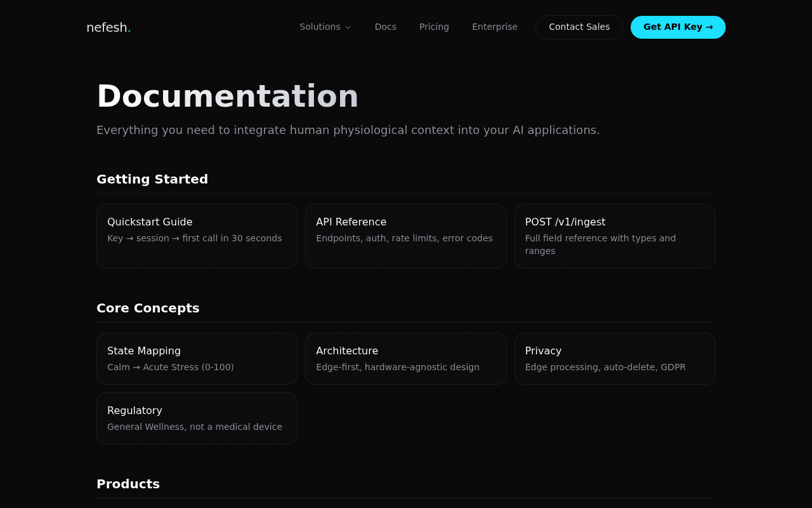Click the Contact Sales button
Viewport: 812px width, 508px height.
tap(579, 27)
